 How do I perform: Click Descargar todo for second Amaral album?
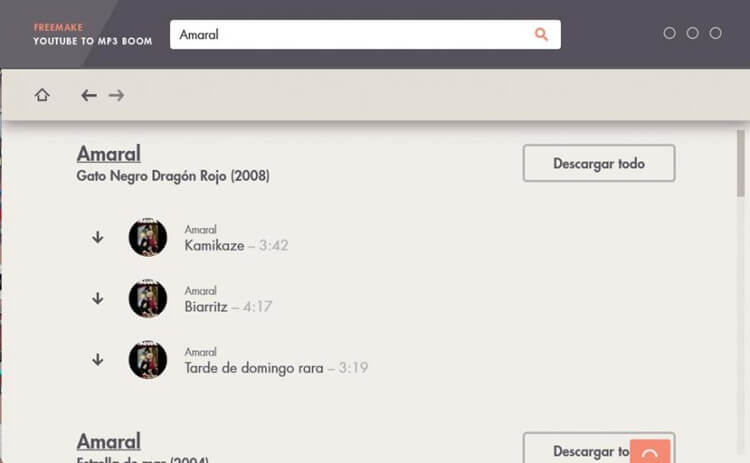point(599,448)
